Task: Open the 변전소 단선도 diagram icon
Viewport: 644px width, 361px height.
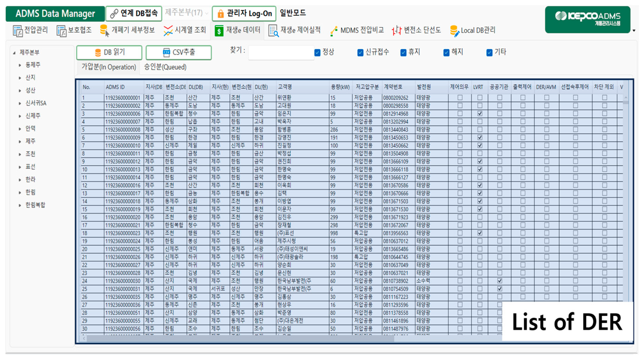Action: pyautogui.click(x=397, y=31)
